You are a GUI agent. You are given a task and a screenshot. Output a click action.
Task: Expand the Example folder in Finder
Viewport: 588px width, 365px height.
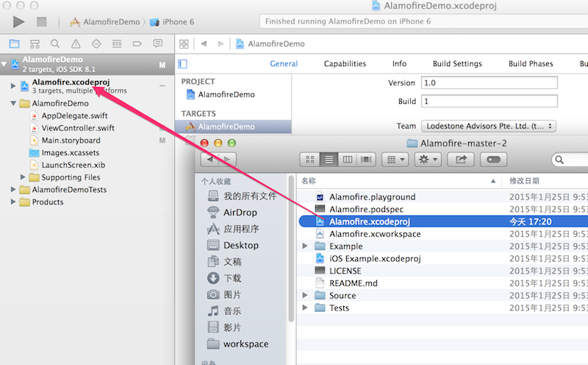[305, 246]
